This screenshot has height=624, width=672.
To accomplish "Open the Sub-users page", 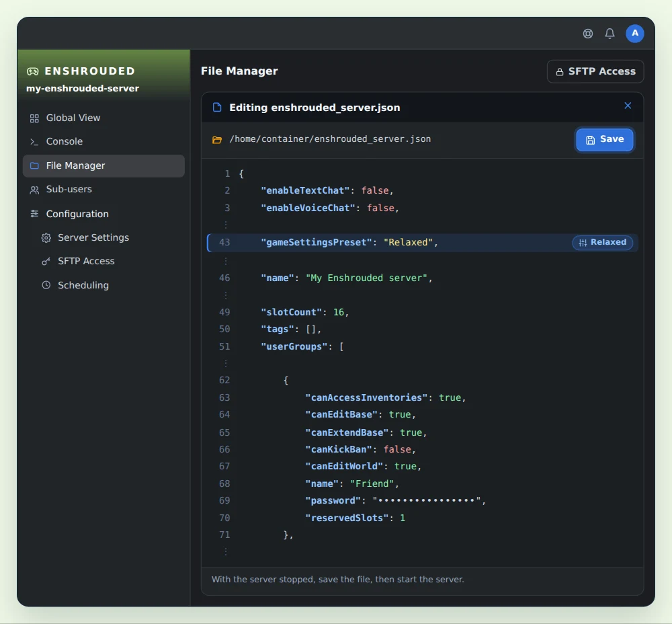I will point(103,189).
